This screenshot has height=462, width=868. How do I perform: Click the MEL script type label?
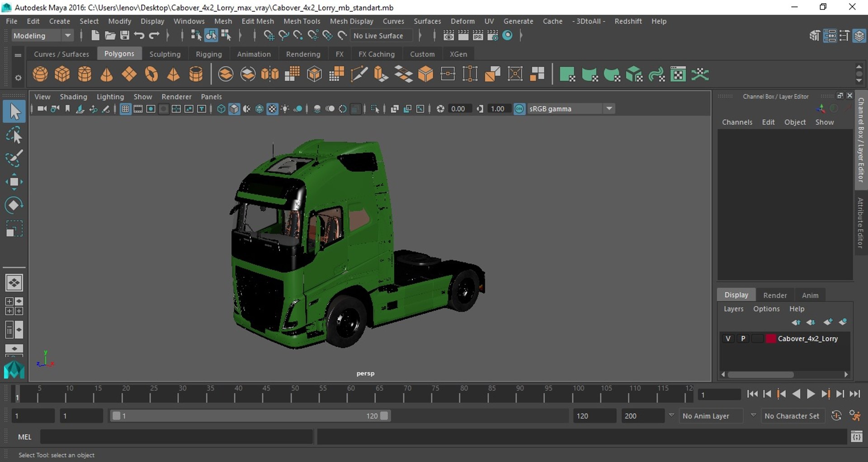pyautogui.click(x=25, y=437)
